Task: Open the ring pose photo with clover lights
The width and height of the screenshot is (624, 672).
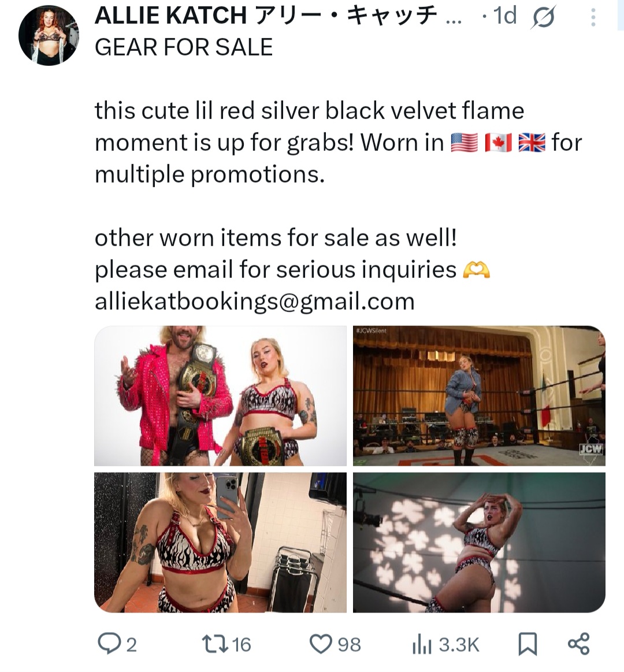Action: click(x=479, y=543)
